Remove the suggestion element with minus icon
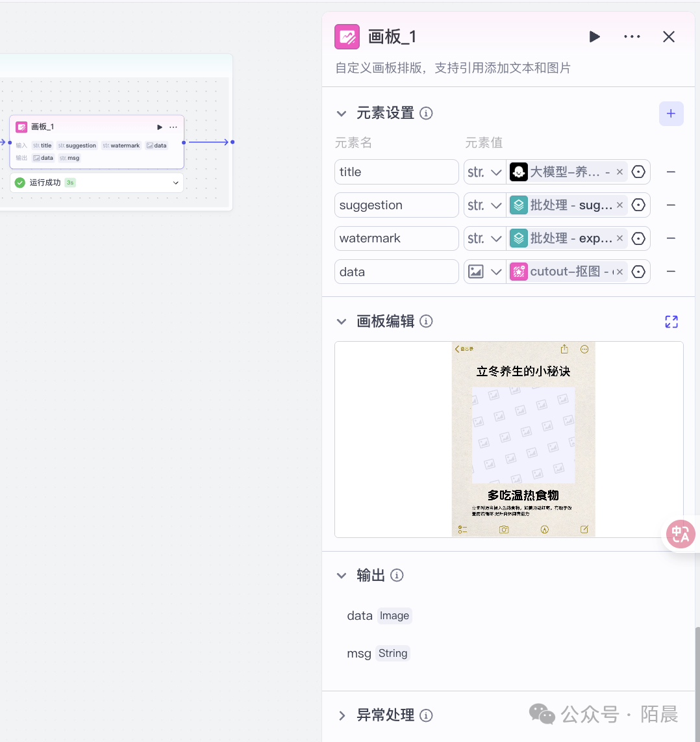Screen dimensions: 700x742 (671, 205)
